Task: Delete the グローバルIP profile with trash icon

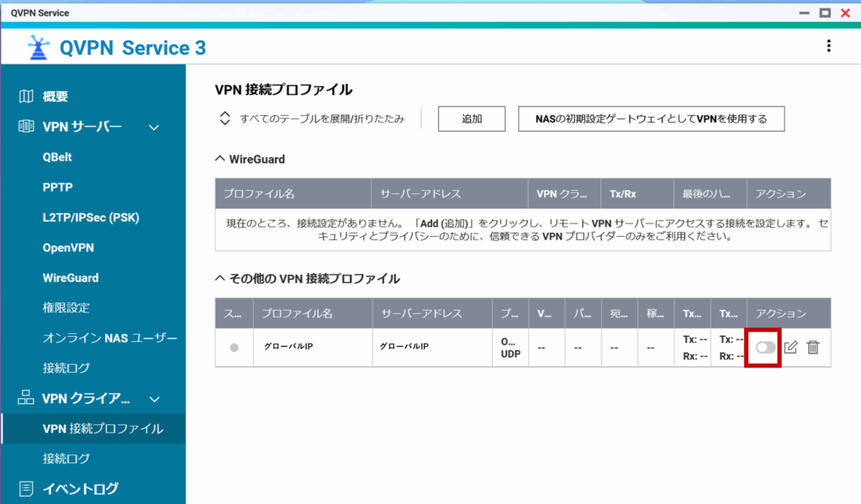Action: (x=813, y=347)
